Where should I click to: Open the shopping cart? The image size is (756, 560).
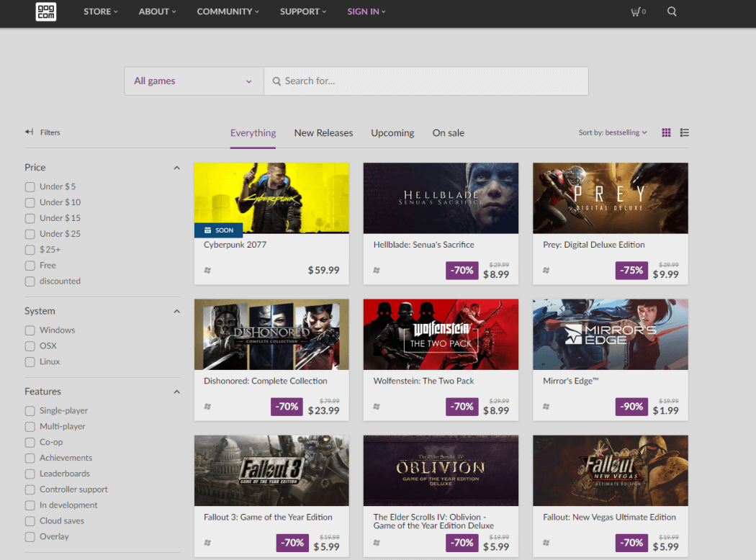[x=636, y=12]
